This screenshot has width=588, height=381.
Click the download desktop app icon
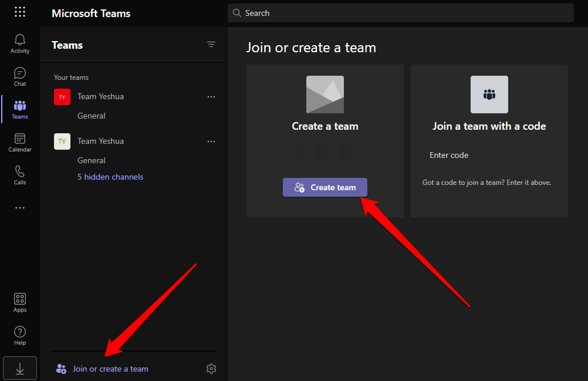pos(20,368)
